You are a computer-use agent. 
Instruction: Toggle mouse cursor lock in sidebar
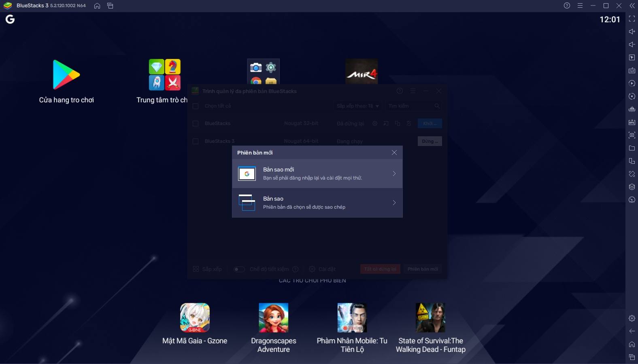[632, 57]
